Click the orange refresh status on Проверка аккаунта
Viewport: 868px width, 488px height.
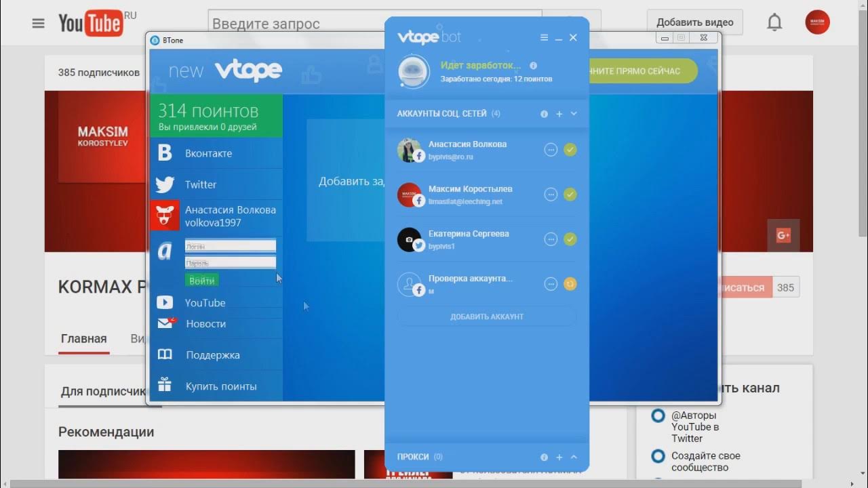pos(570,284)
